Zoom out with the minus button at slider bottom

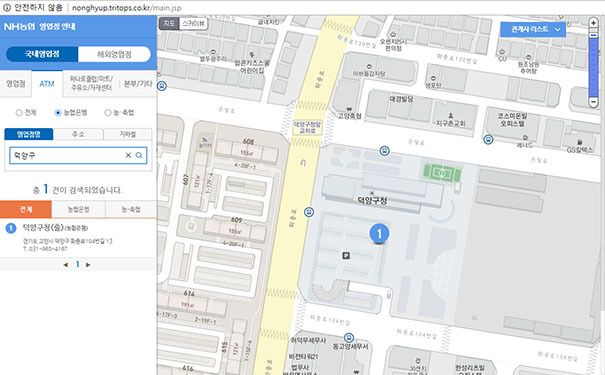593,102
